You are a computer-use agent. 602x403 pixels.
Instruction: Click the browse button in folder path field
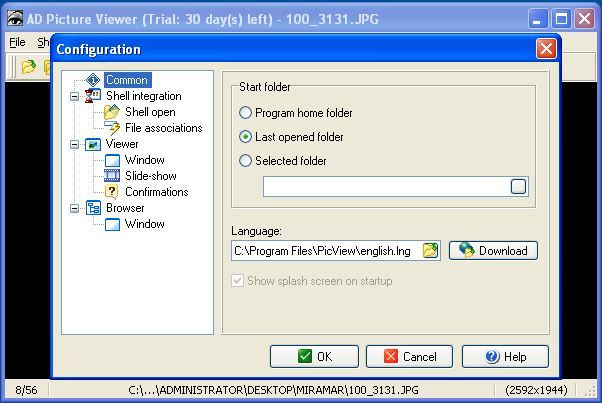(x=518, y=187)
